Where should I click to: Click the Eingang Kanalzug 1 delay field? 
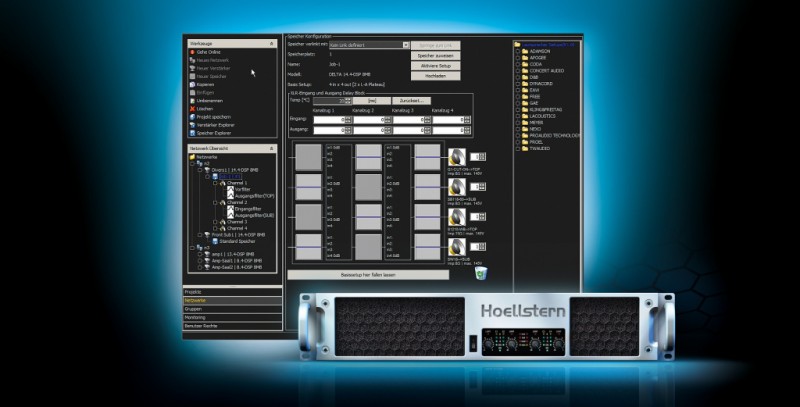point(332,120)
